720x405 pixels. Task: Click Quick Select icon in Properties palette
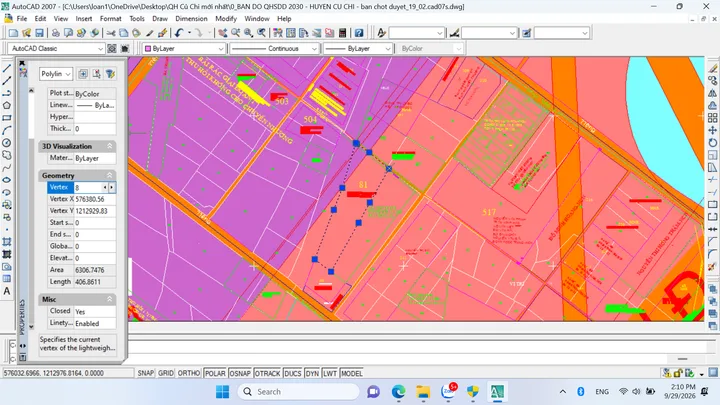tap(110, 73)
